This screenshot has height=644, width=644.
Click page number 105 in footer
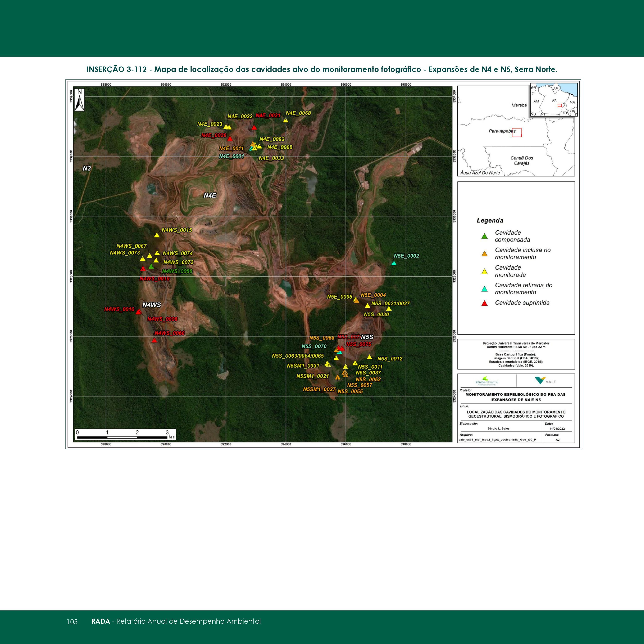click(x=72, y=622)
